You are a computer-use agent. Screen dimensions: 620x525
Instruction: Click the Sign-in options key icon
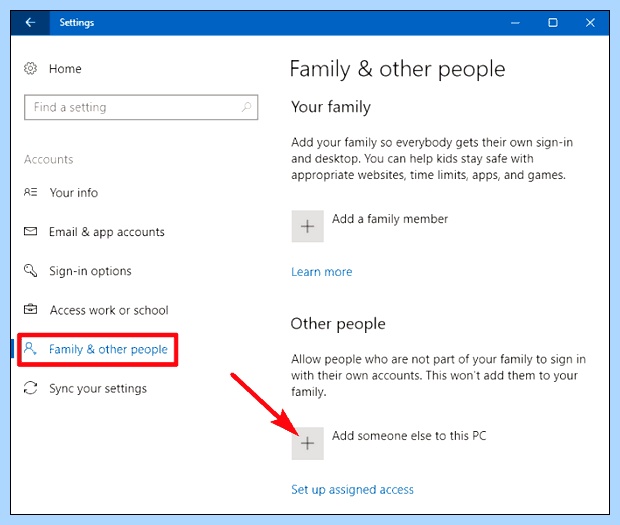coord(30,270)
